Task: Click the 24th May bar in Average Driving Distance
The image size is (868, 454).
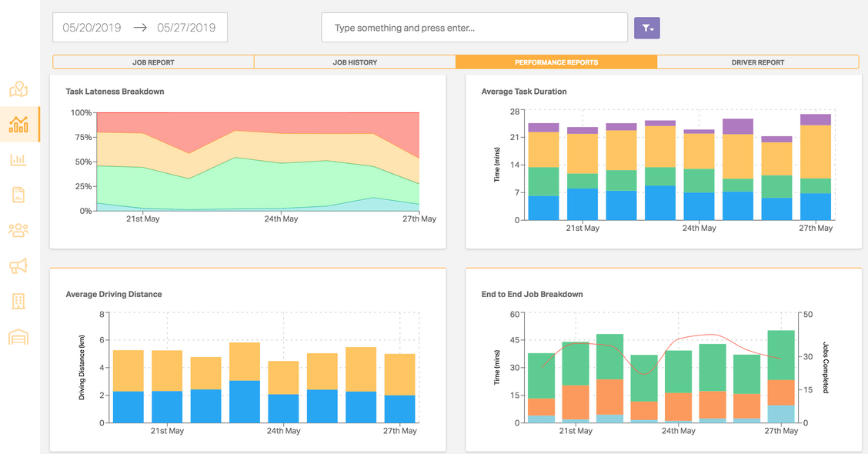Action: tap(283, 392)
